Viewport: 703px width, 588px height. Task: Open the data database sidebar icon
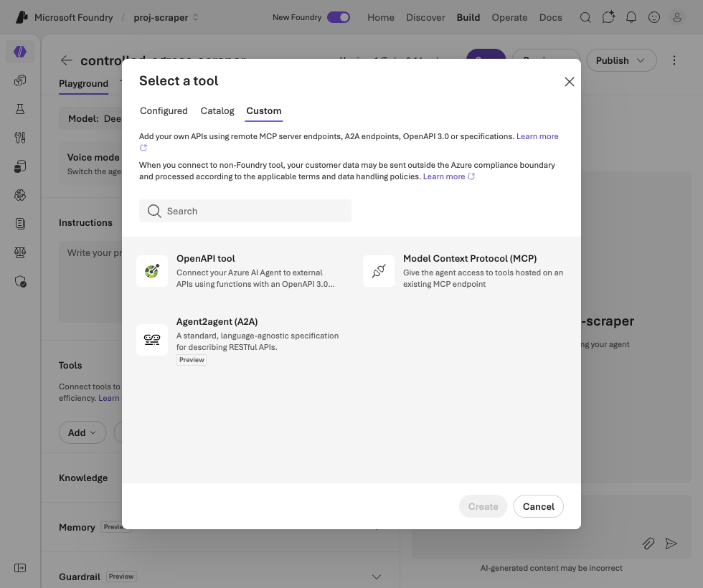[20, 166]
